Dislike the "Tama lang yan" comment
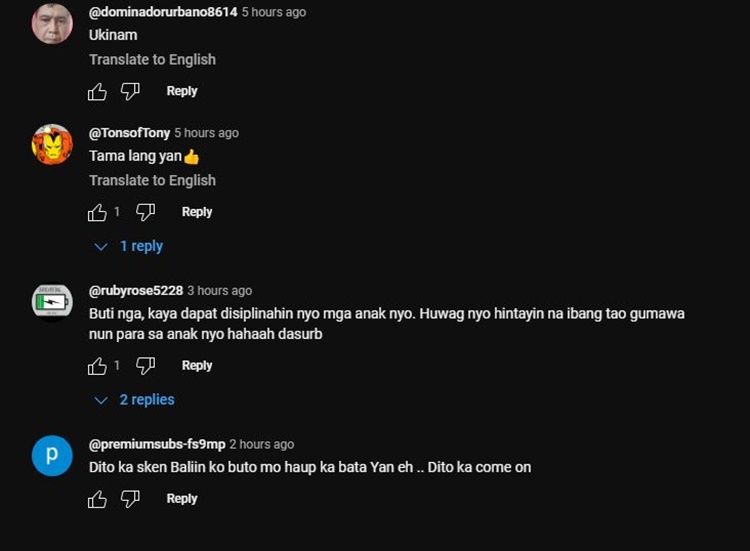Viewport: 750px width, 551px height. 145,213
